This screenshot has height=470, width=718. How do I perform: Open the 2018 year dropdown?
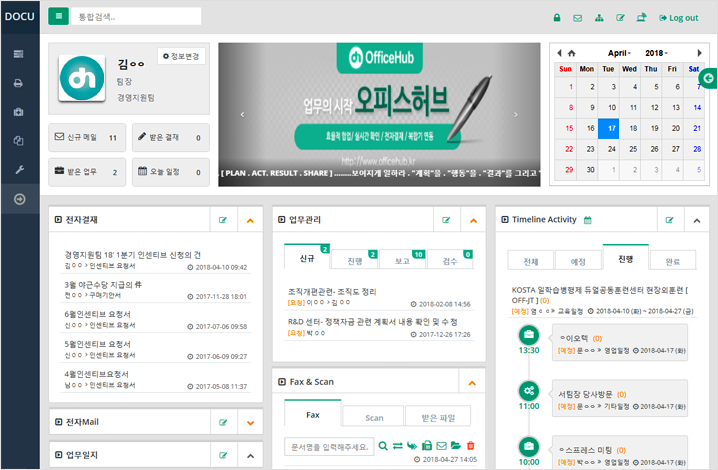656,53
